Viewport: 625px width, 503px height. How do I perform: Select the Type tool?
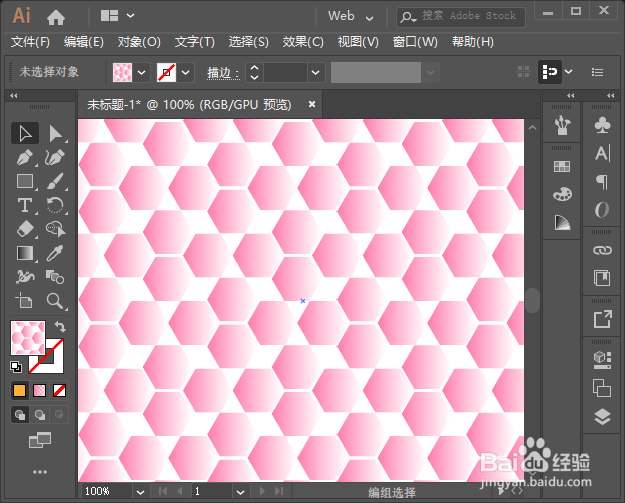pos(25,205)
